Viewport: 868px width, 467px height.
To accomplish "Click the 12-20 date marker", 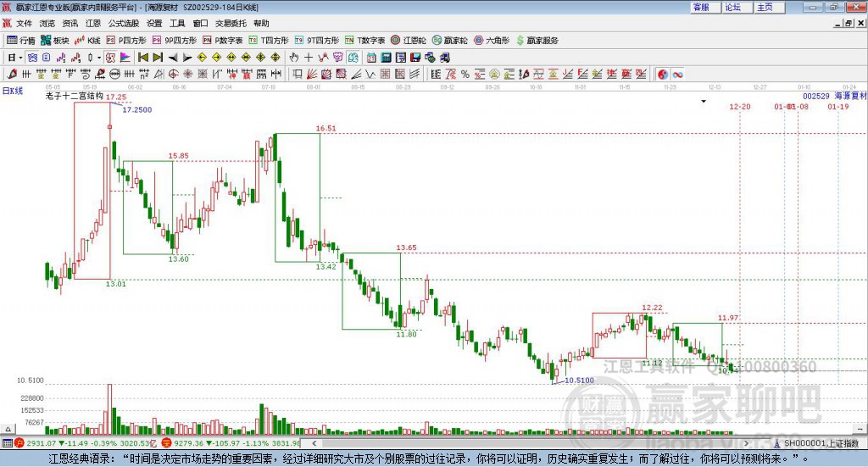I will click(739, 106).
